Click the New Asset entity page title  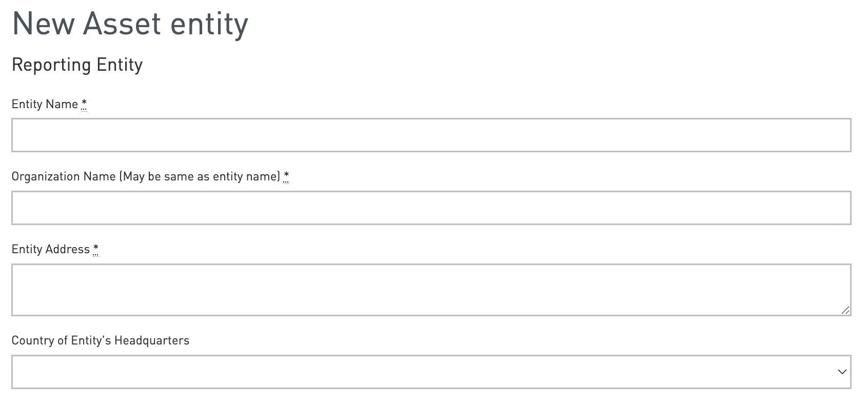click(130, 24)
